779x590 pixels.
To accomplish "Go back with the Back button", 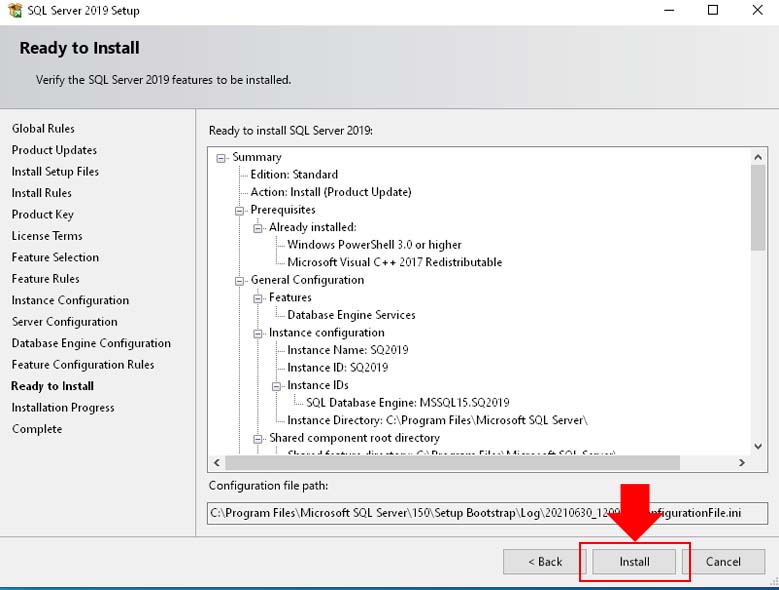I will [545, 562].
